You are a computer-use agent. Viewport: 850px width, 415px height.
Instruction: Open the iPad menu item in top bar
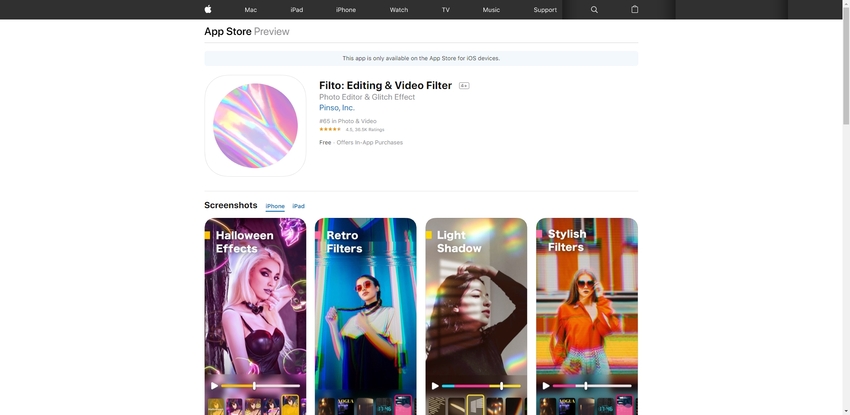tap(297, 10)
